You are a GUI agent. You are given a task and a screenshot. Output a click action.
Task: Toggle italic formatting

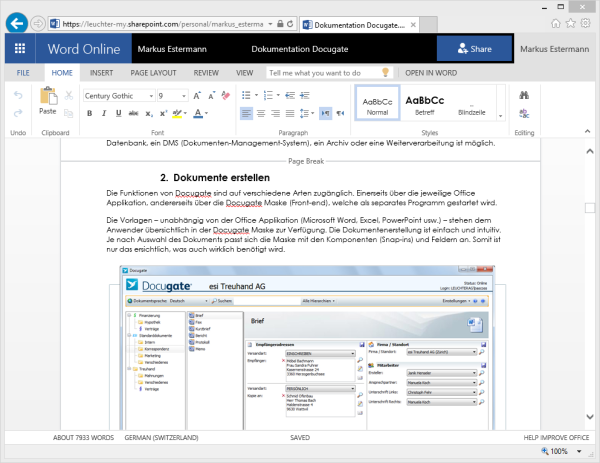(104, 113)
